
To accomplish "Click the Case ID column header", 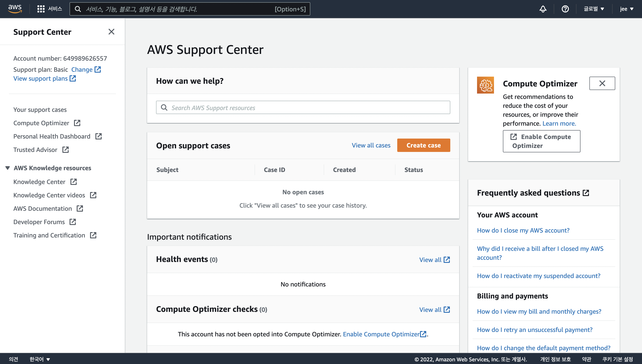I will pyautogui.click(x=274, y=170).
